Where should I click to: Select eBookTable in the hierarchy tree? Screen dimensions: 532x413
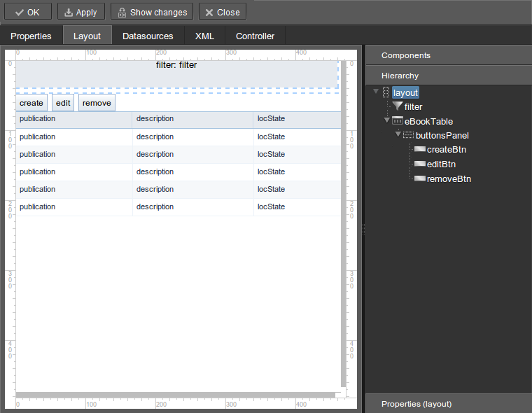[x=428, y=122]
